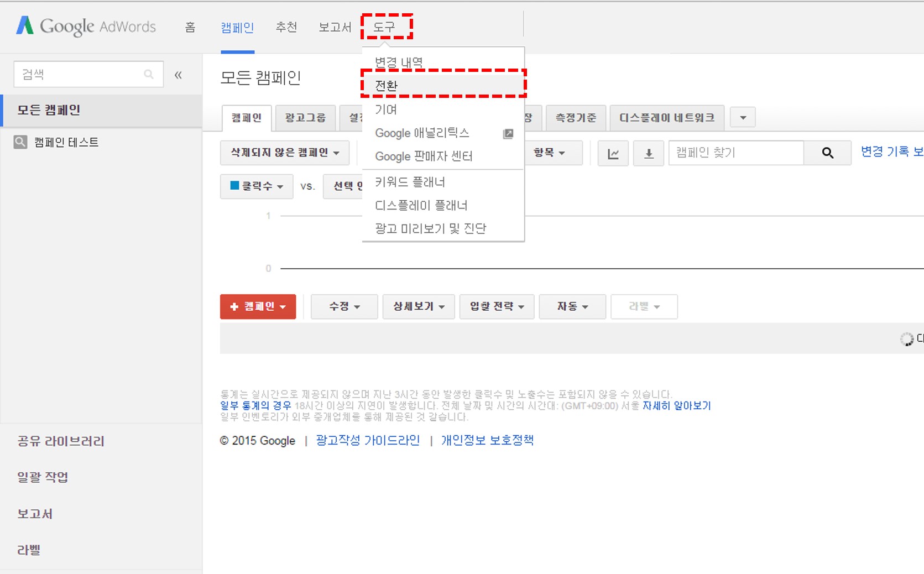924x574 pixels.
Task: Click the 캠페인 테스트 search campaign icon
Action: point(20,142)
